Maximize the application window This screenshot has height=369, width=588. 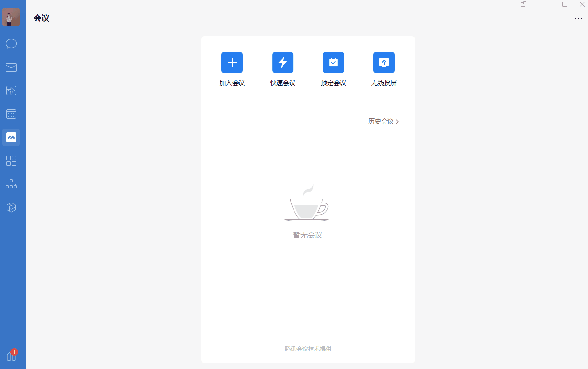point(565,4)
